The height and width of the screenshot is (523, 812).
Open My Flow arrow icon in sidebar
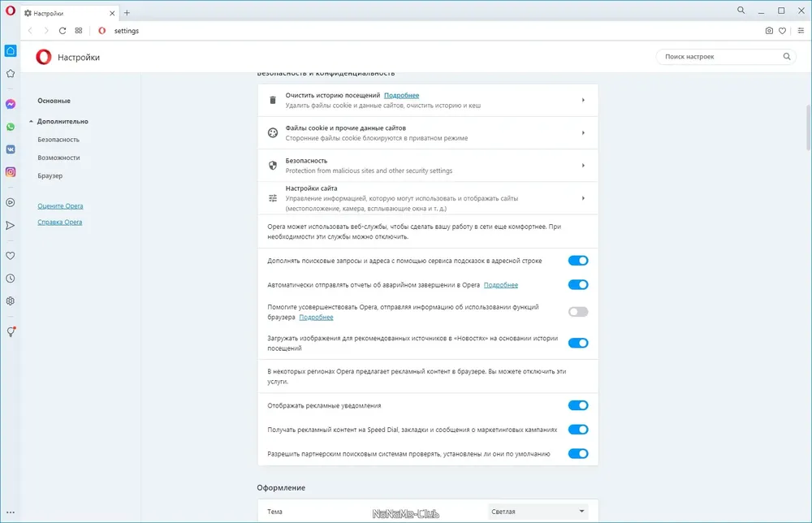(11, 225)
